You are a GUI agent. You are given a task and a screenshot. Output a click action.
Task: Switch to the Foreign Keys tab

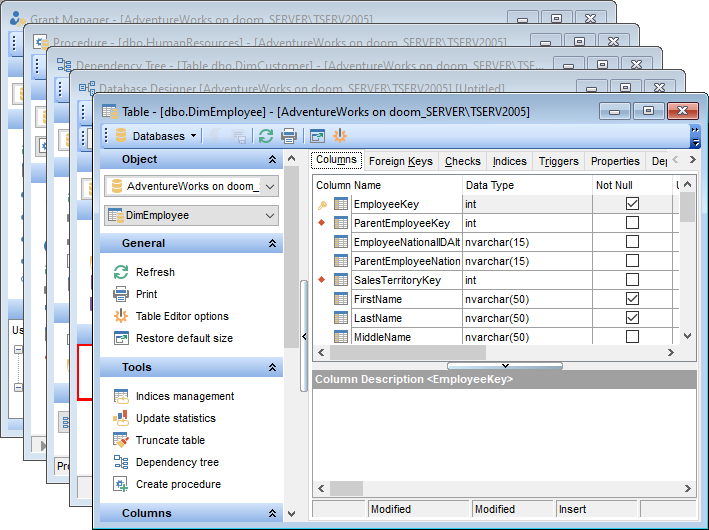pyautogui.click(x=400, y=161)
